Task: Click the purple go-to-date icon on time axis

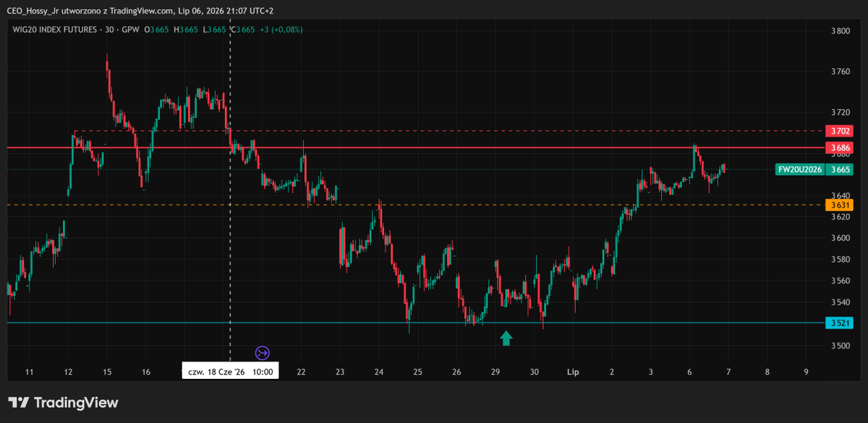Action: click(x=262, y=353)
